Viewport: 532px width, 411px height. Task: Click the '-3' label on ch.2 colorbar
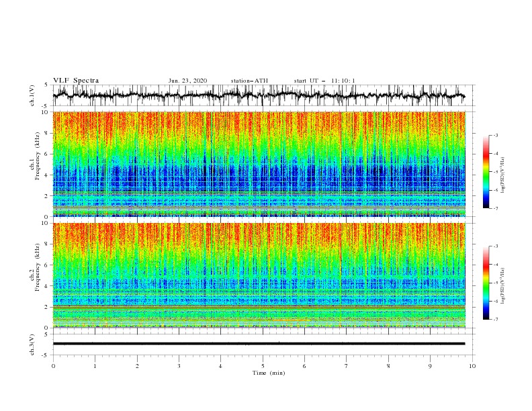point(495,246)
